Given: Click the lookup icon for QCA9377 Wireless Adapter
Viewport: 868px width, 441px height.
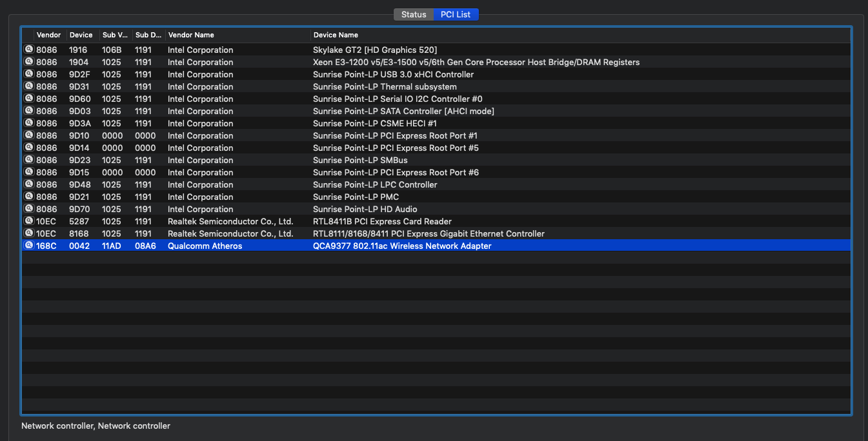Looking at the screenshot, I should [28, 246].
